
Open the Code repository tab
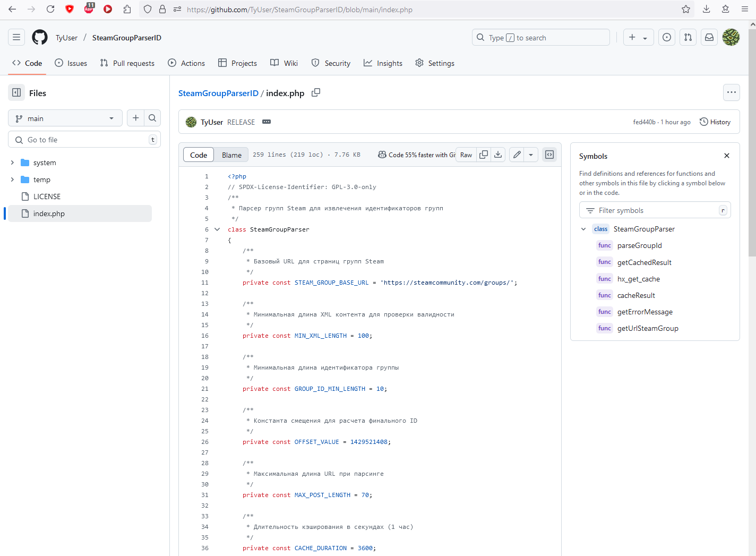(27, 63)
